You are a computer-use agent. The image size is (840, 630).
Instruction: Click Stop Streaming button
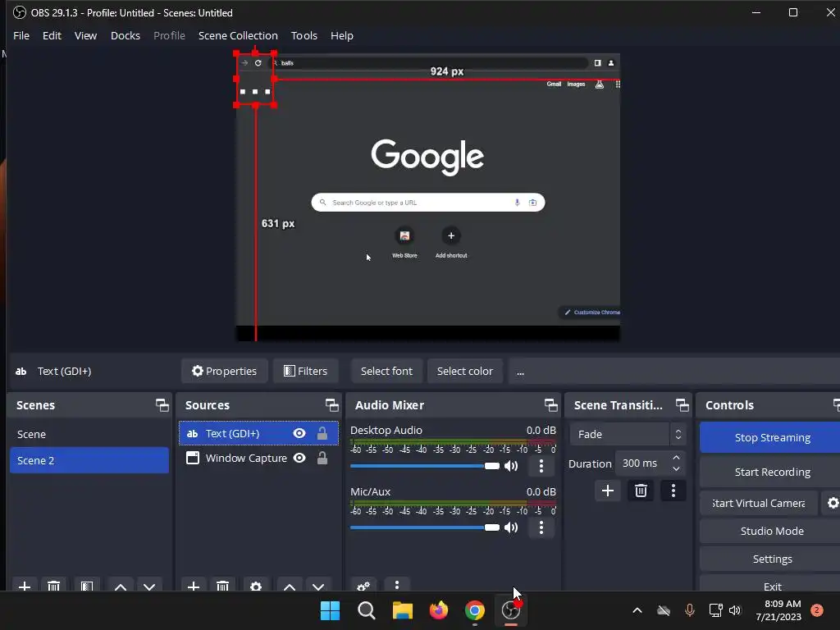point(771,438)
